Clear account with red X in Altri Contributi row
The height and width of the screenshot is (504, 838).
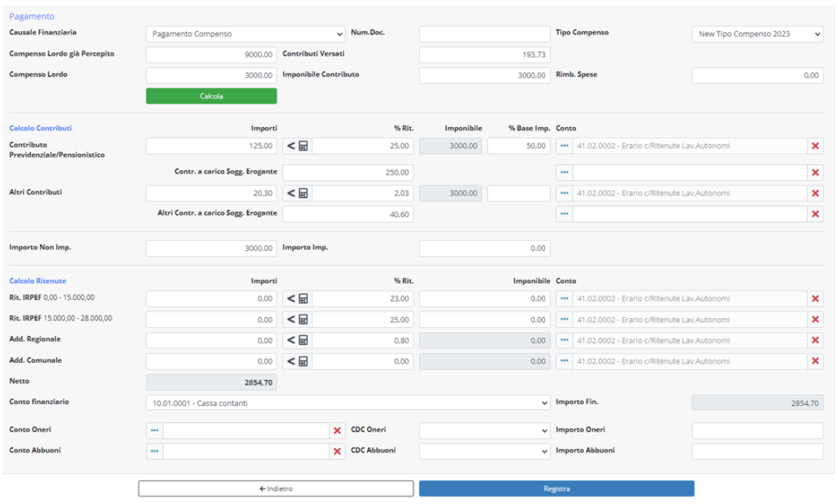[x=815, y=193]
